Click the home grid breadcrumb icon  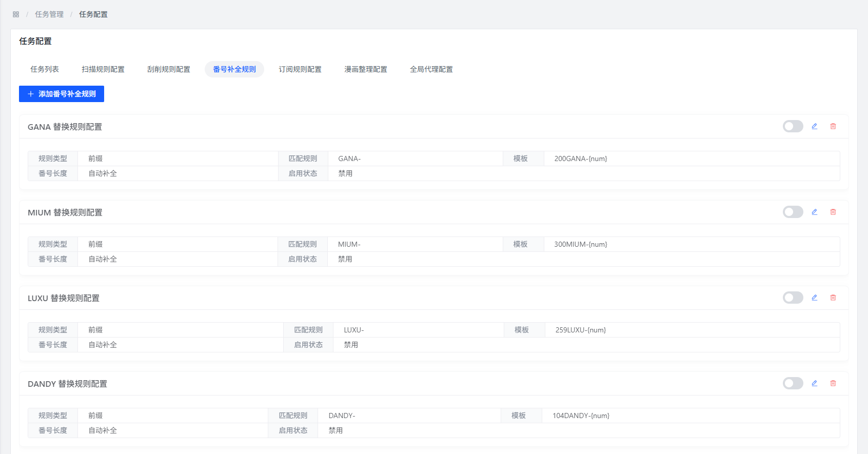coord(16,14)
